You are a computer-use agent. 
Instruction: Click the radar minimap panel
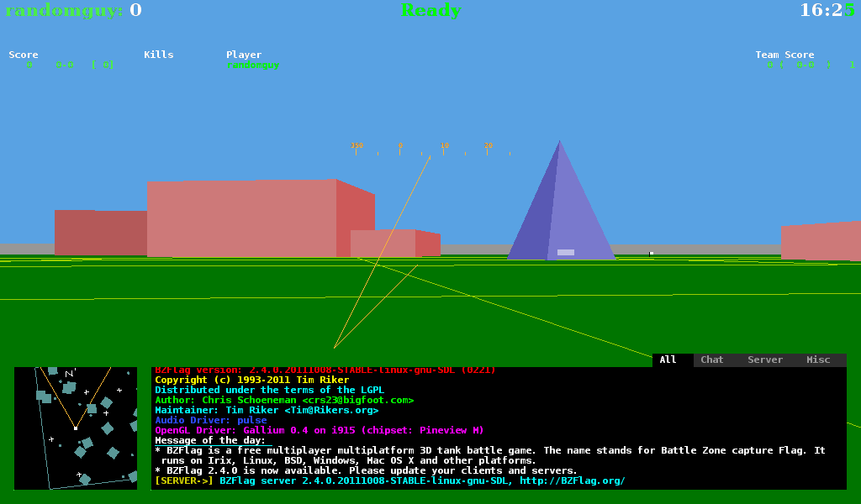pos(76,428)
